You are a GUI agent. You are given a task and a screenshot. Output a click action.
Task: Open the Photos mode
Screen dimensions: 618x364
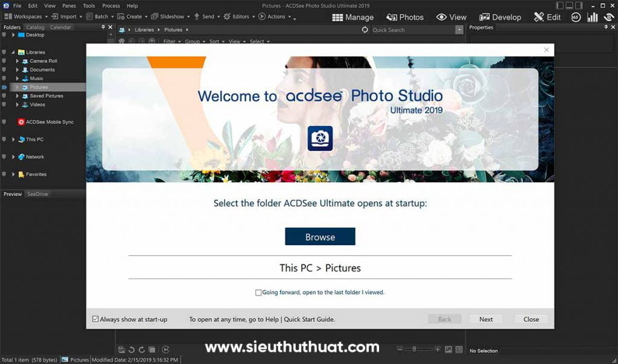click(405, 16)
